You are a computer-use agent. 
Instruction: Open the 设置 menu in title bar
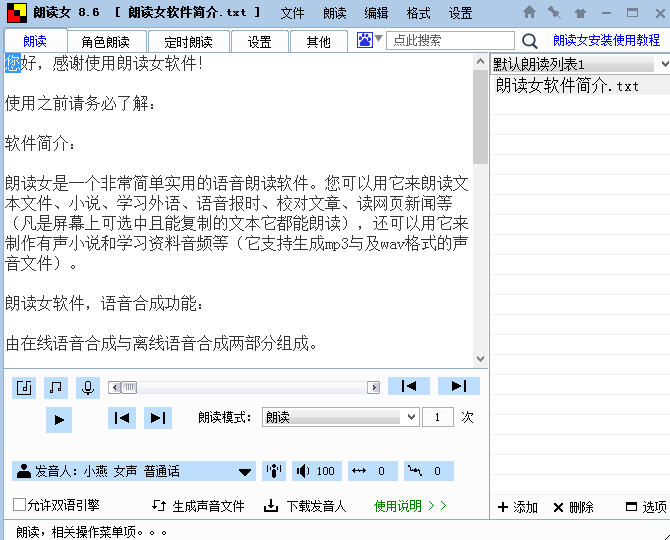click(460, 13)
